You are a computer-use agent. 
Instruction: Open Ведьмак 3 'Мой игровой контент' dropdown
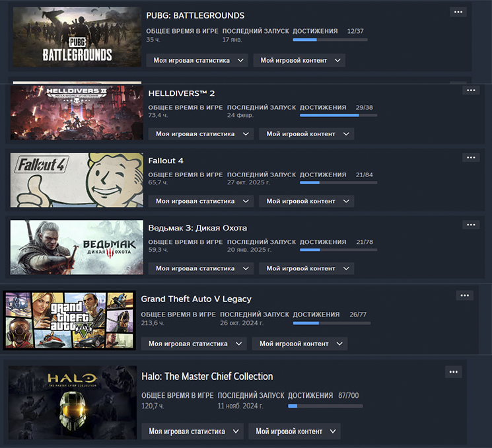(x=306, y=269)
